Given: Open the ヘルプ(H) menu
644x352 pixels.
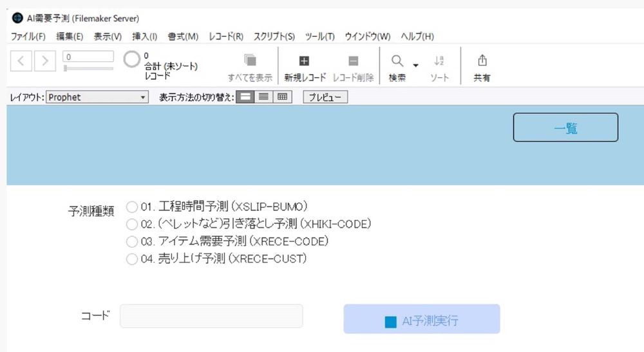Looking at the screenshot, I should [x=417, y=37].
